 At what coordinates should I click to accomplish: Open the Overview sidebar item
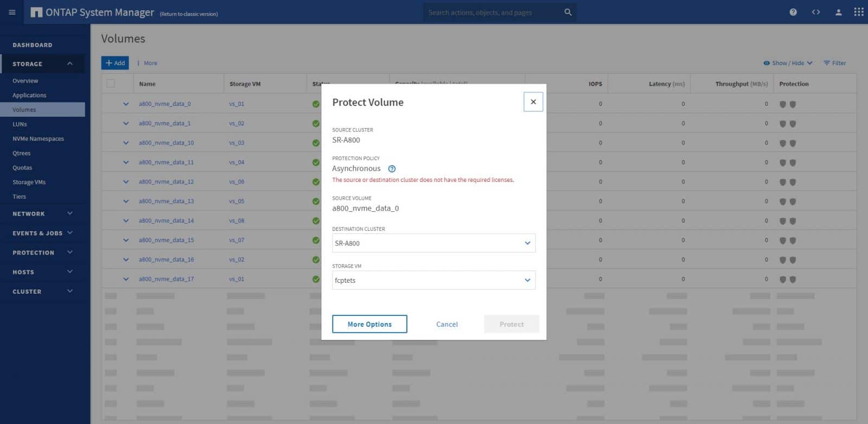tap(25, 81)
